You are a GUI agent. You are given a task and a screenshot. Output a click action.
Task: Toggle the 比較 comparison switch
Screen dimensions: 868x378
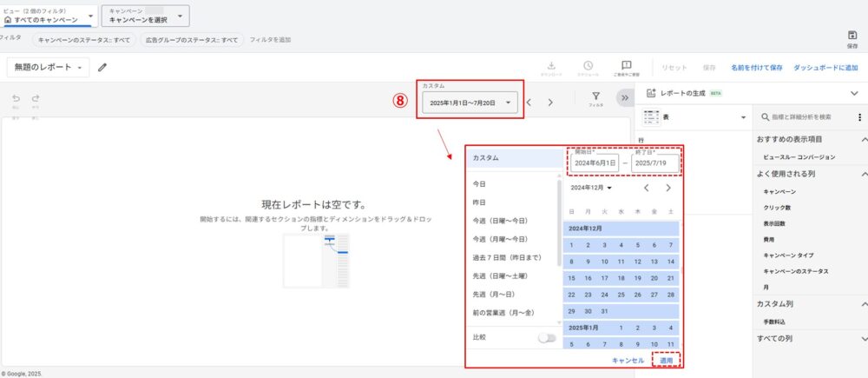pos(546,337)
